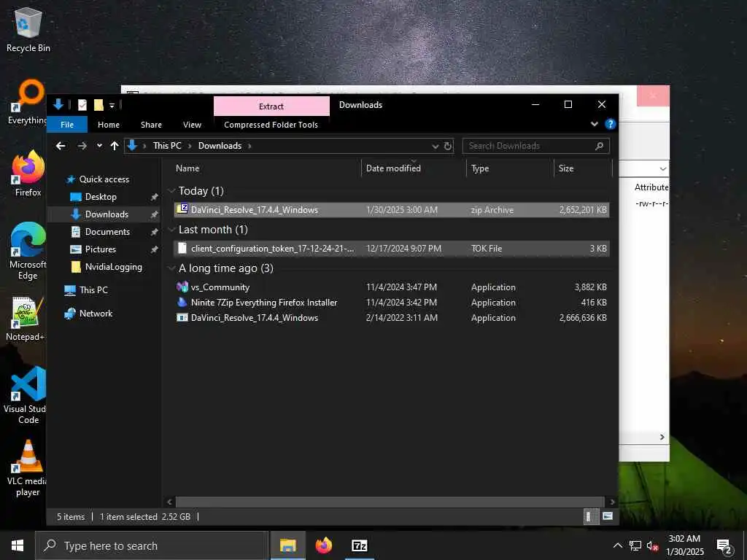Select the client_configuration_token TOK file
This screenshot has height=560, width=747.
[x=391, y=249]
